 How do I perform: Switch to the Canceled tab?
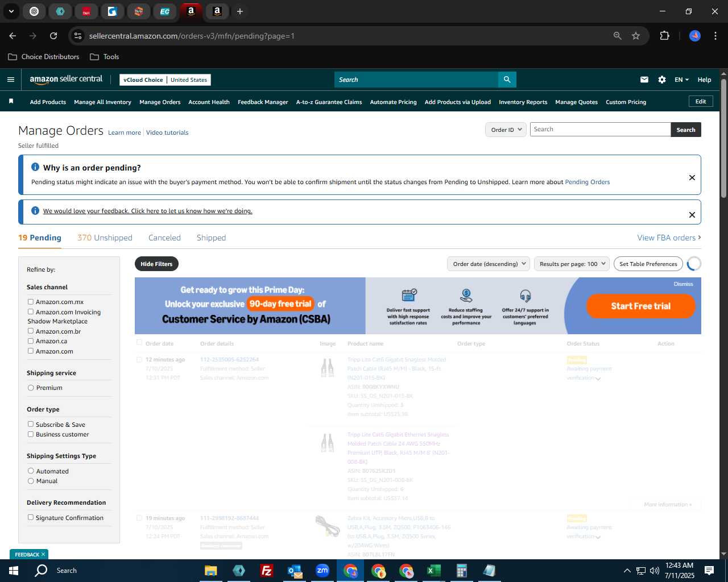click(164, 238)
